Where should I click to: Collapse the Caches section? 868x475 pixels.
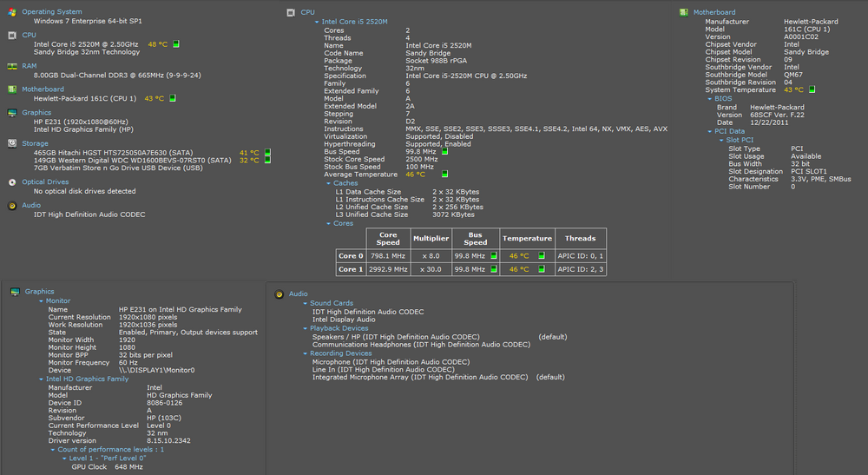click(x=329, y=183)
